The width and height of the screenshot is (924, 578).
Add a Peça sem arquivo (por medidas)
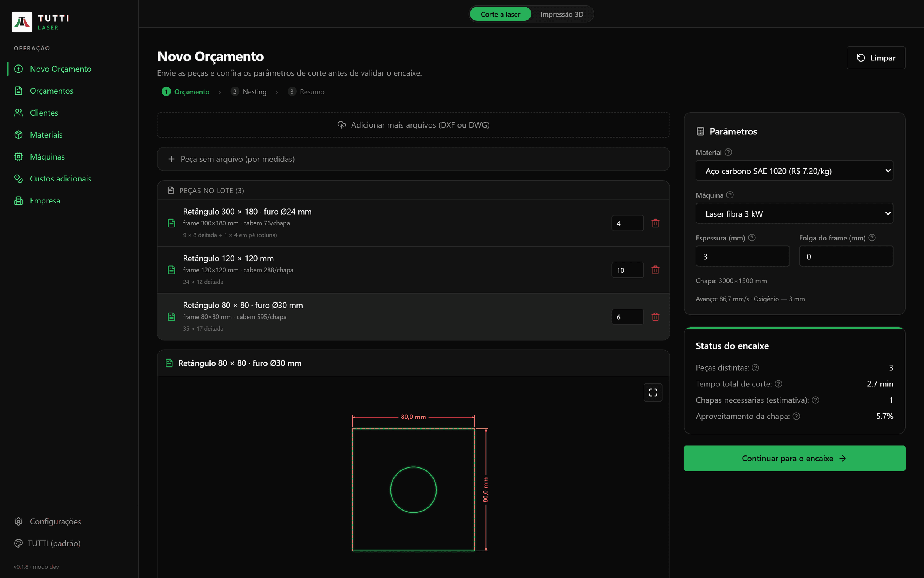tap(413, 159)
